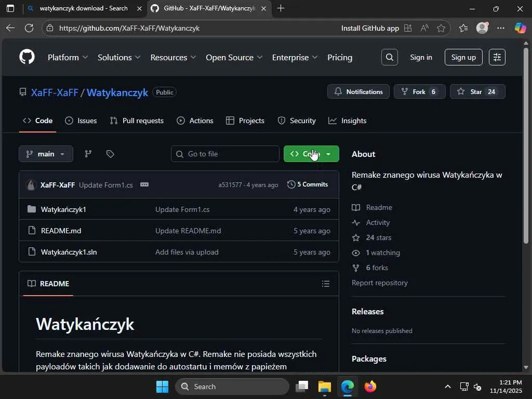Viewport: 532px width, 399px height.
Task: Switch to Pull requests tab
Action: tap(137, 121)
